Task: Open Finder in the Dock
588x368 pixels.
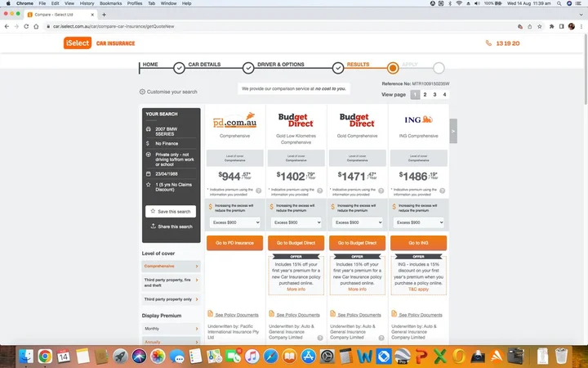Action: 26,356
